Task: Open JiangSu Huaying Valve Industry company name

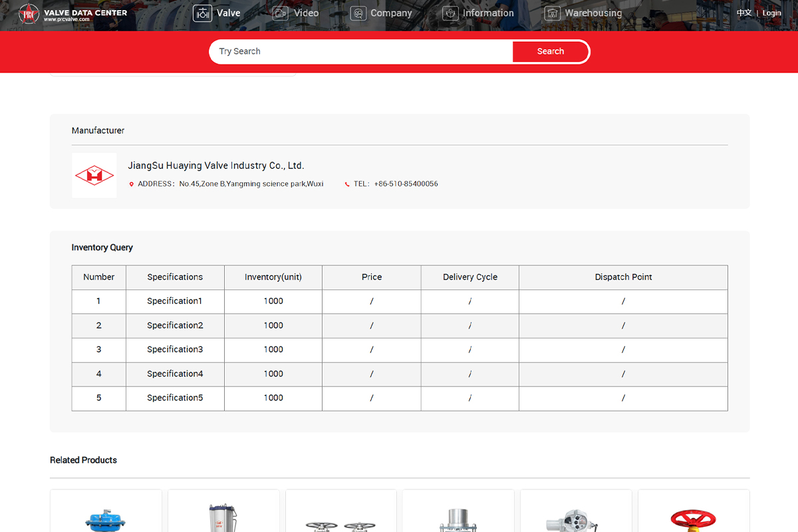Action: pos(215,166)
